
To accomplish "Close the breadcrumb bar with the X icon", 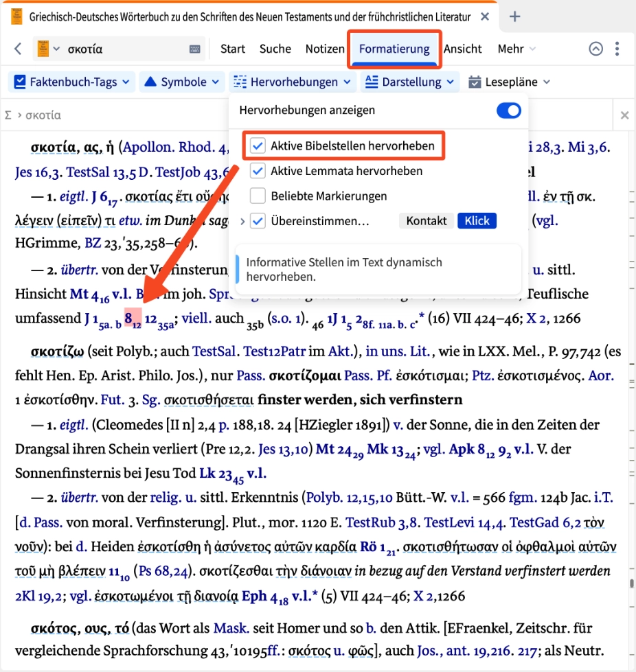I will tap(624, 115).
